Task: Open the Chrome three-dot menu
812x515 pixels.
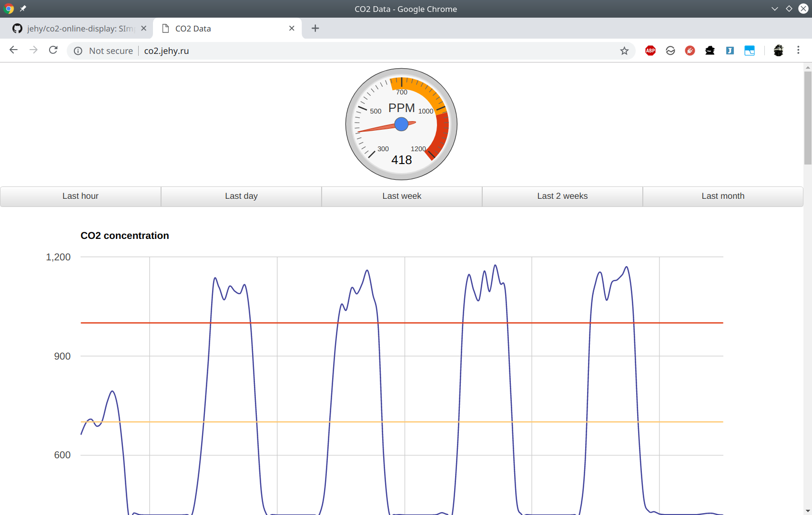Action: (798, 50)
